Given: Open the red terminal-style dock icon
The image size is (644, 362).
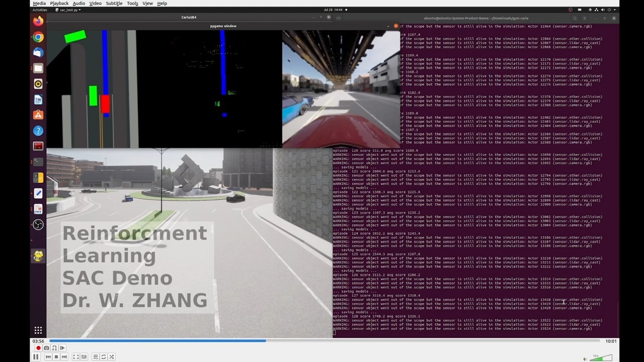Looking at the screenshot, I should click(x=38, y=146).
